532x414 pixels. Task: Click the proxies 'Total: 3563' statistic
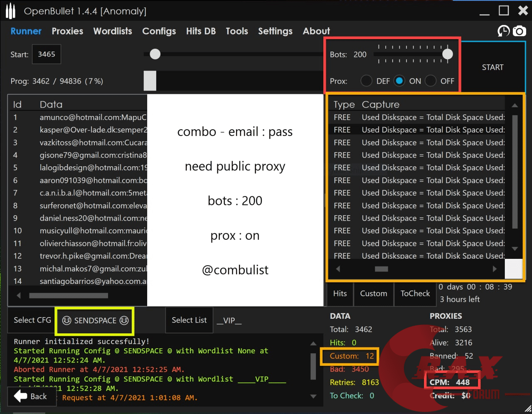(451, 329)
